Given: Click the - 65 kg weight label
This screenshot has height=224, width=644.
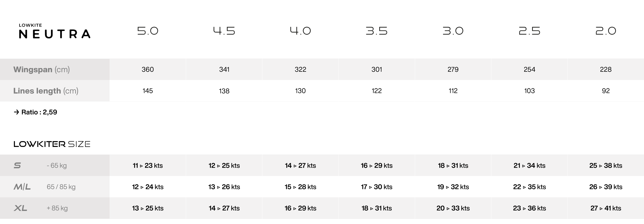Looking at the screenshot, I should point(57,166).
